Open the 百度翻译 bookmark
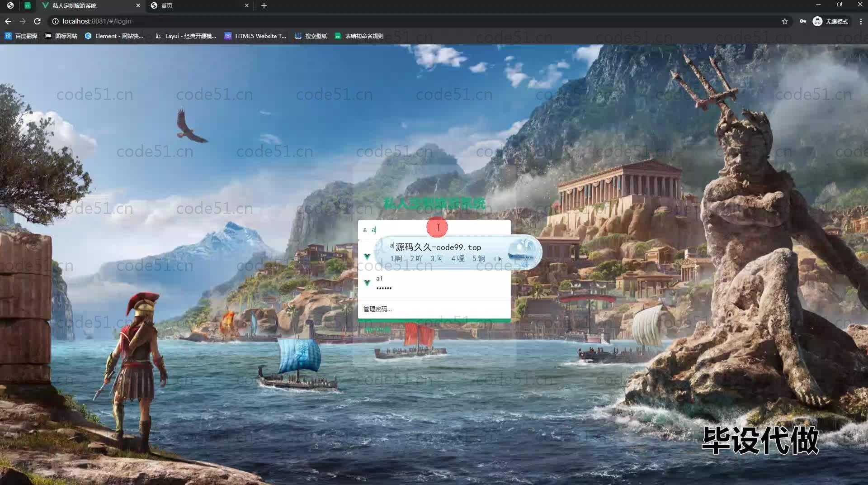This screenshot has height=485, width=868. pyautogui.click(x=21, y=36)
